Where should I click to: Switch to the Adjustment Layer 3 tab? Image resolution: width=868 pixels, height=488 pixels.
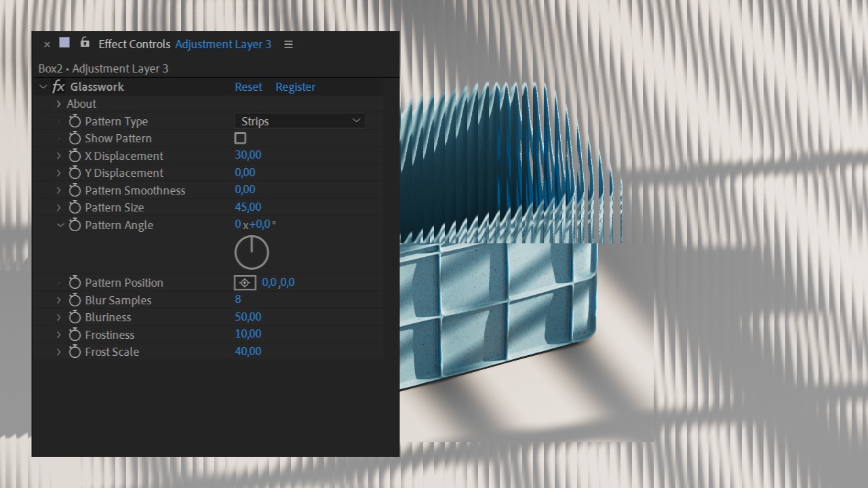pyautogui.click(x=223, y=44)
